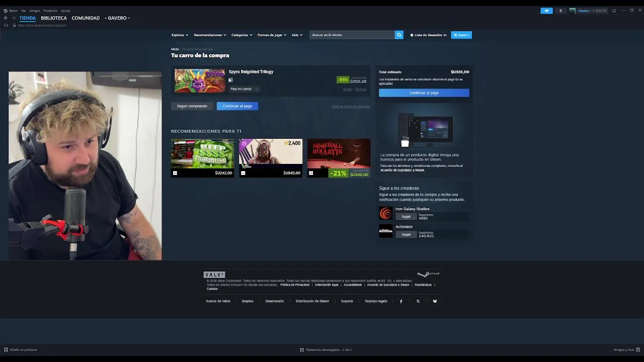Open Steam's Bluesky social icon
644x362 pixels.
point(435,301)
